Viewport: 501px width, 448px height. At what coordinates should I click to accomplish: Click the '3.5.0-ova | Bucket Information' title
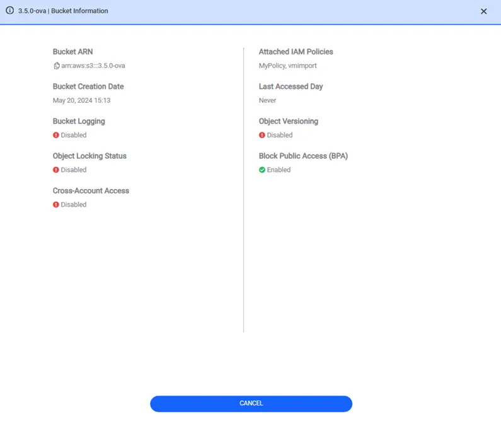(63, 11)
